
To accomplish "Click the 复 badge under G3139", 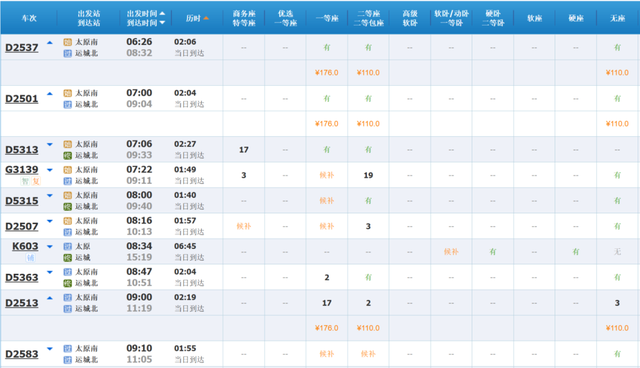I will (x=36, y=181).
